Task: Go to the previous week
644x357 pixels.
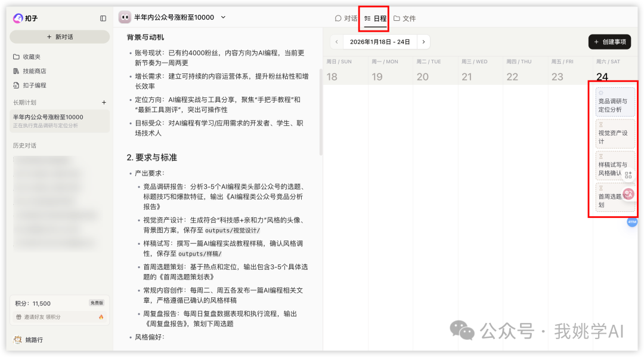Action: 336,42
